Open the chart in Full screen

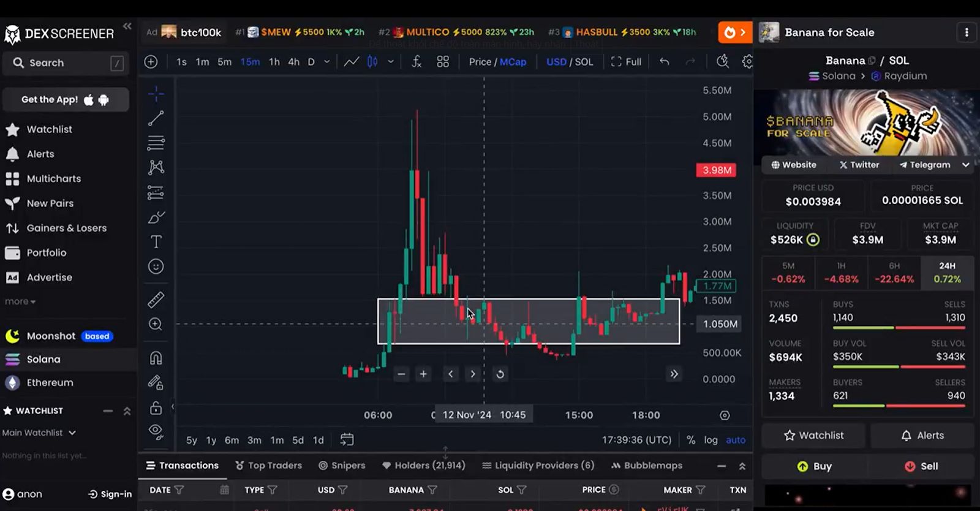coord(626,62)
